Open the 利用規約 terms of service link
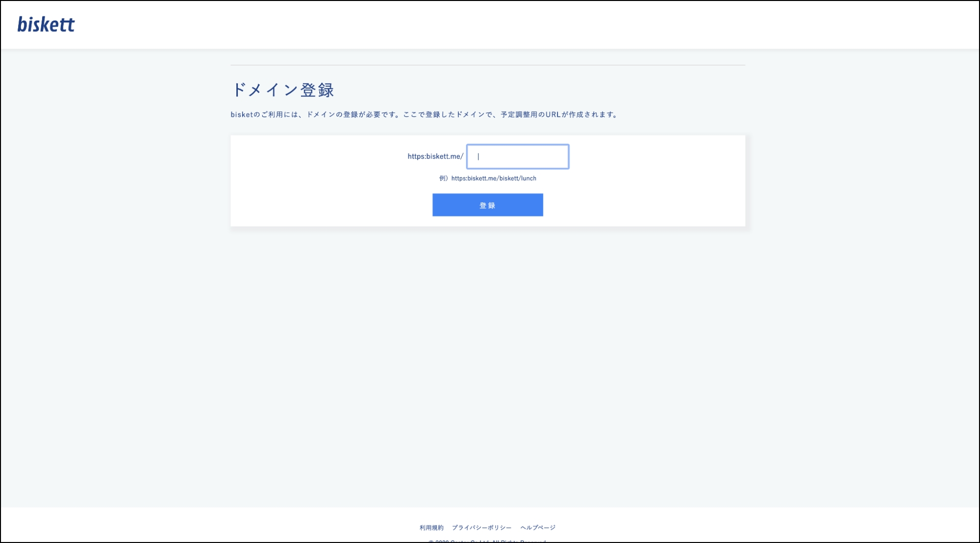The image size is (980, 543). 431,527
